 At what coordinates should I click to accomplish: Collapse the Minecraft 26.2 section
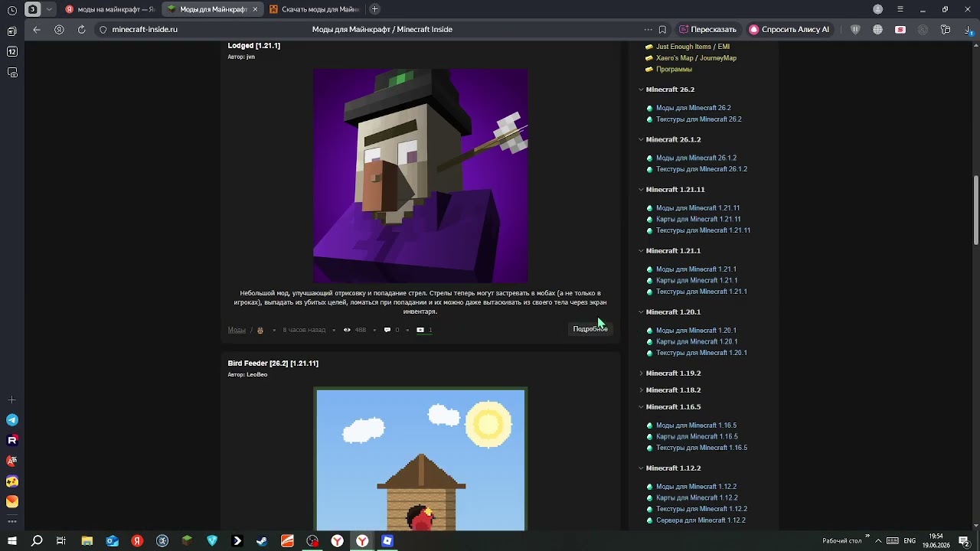(642, 90)
